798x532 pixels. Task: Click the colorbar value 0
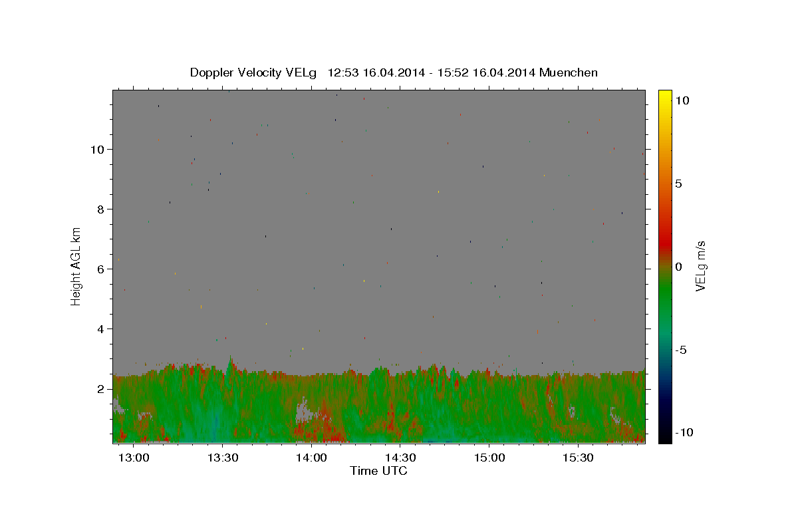(x=678, y=267)
